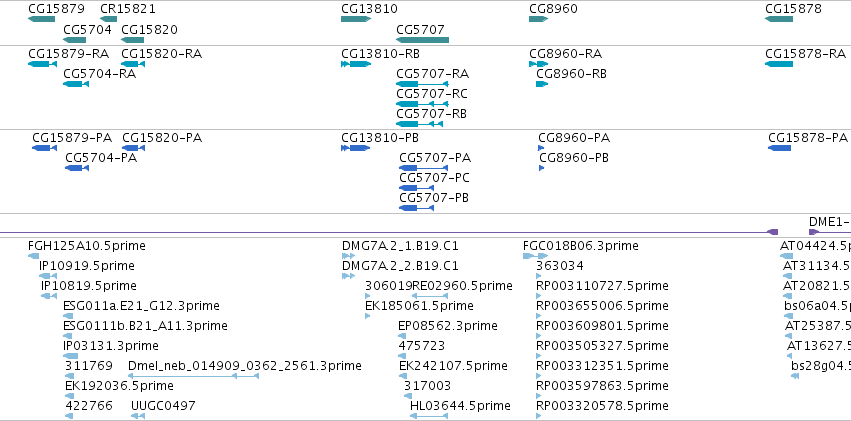
Task: Select the CG5707 gene arrow bar
Action: (422, 40)
